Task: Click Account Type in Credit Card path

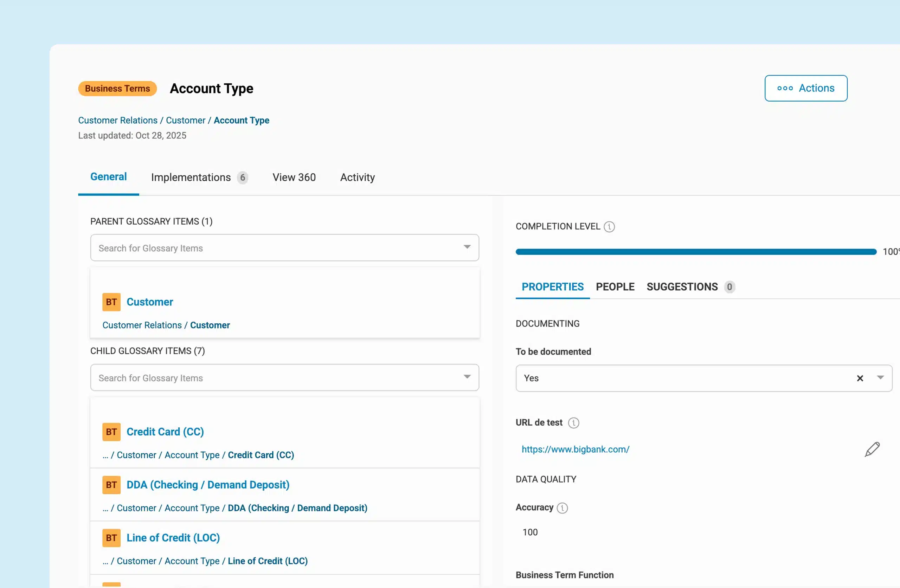Action: coord(192,455)
